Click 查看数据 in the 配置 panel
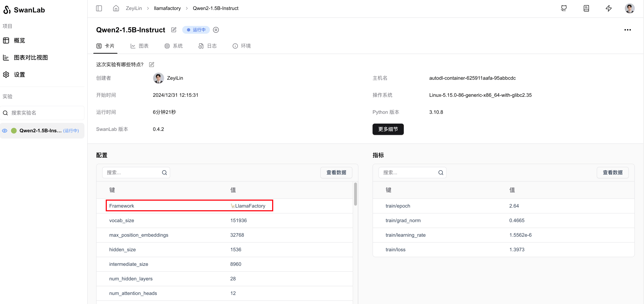Image resolution: width=644 pixels, height=304 pixels. click(x=336, y=173)
